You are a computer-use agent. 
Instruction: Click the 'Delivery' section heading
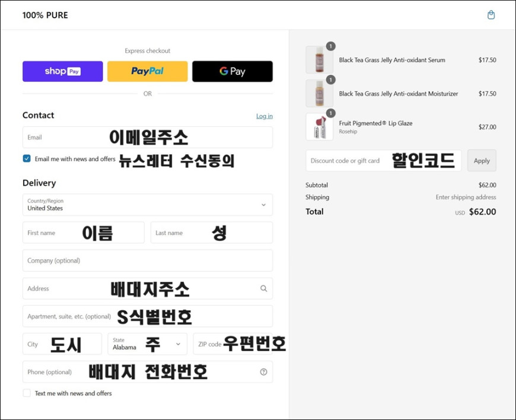tap(39, 183)
